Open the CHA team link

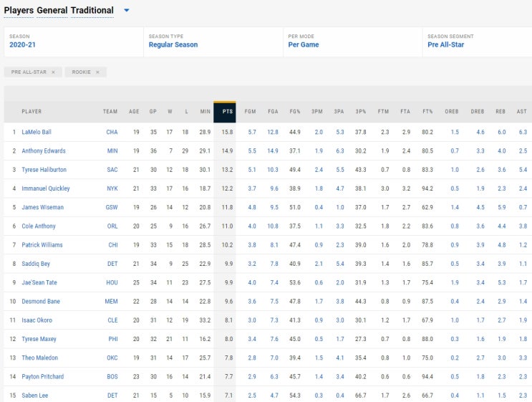click(112, 132)
